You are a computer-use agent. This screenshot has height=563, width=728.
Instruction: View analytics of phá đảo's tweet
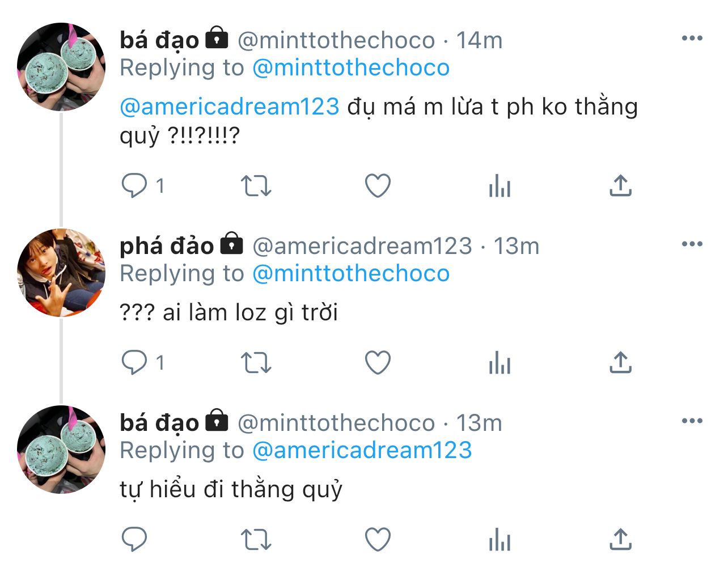[500, 362]
